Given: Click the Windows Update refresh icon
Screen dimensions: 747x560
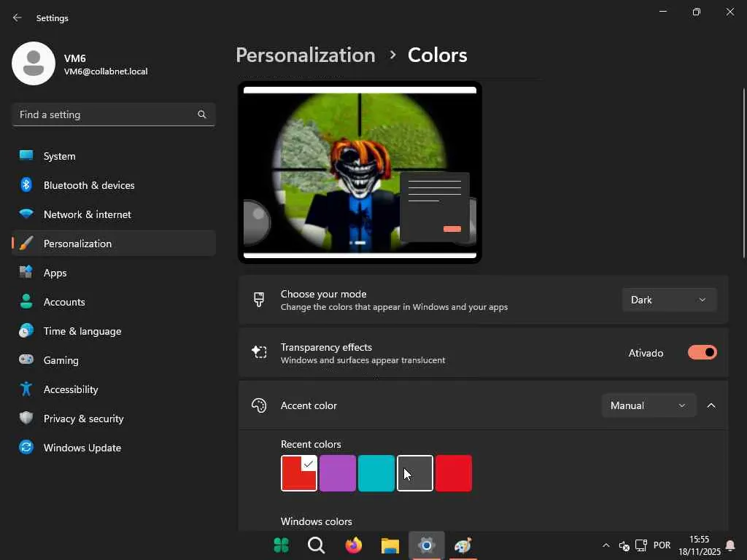Looking at the screenshot, I should pos(26,447).
